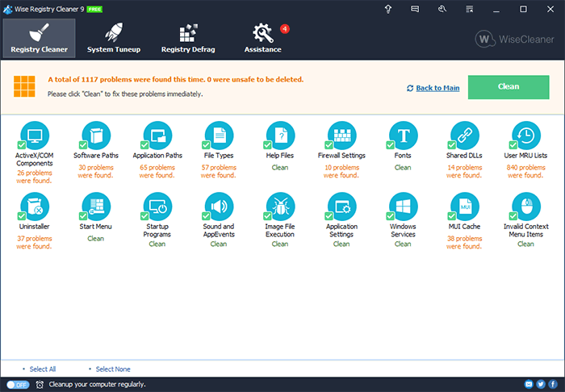Click the User MRU Lists clock icon
565x392 pixels.
click(526, 136)
